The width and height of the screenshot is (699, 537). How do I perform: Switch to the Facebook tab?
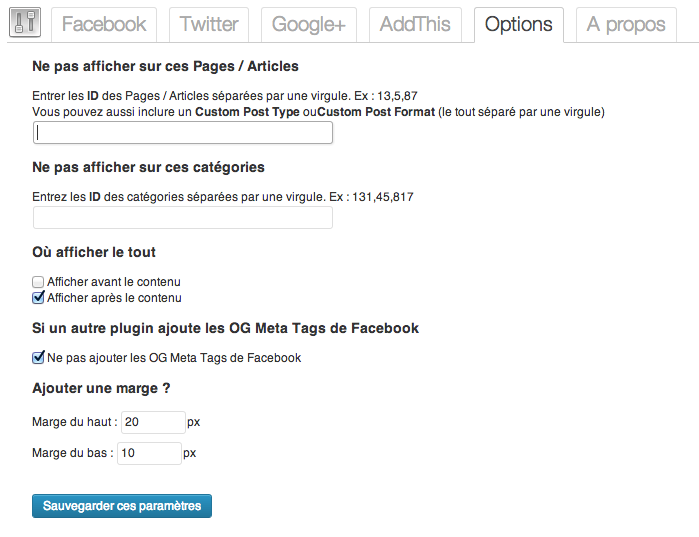[104, 24]
